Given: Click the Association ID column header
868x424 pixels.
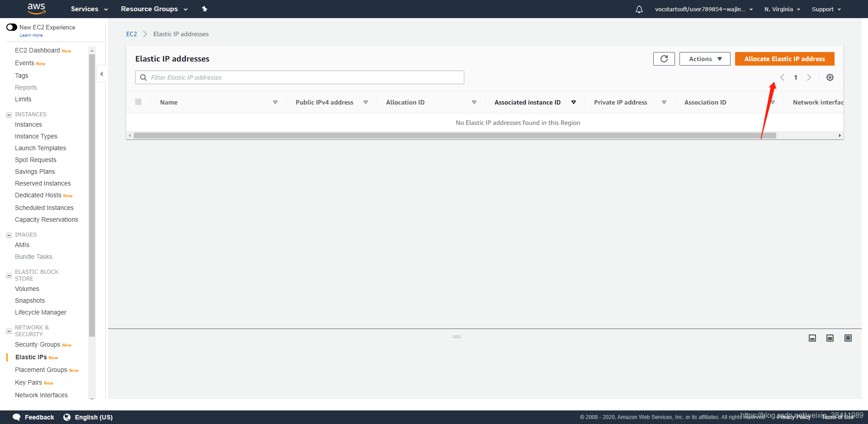Looking at the screenshot, I should coord(705,102).
